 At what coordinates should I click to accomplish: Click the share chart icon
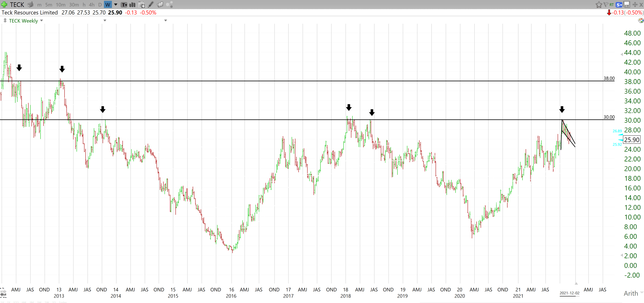170,5
